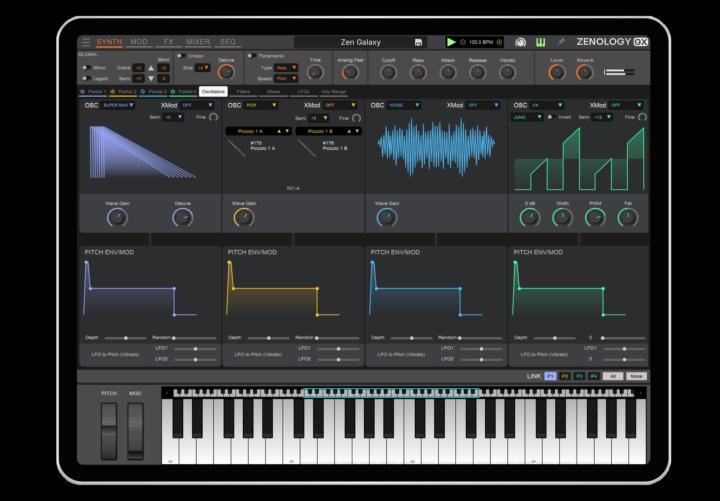The width and height of the screenshot is (720, 501).
Task: Open the Piccolo 1 B wave dropdown
Action: pyautogui.click(x=329, y=131)
